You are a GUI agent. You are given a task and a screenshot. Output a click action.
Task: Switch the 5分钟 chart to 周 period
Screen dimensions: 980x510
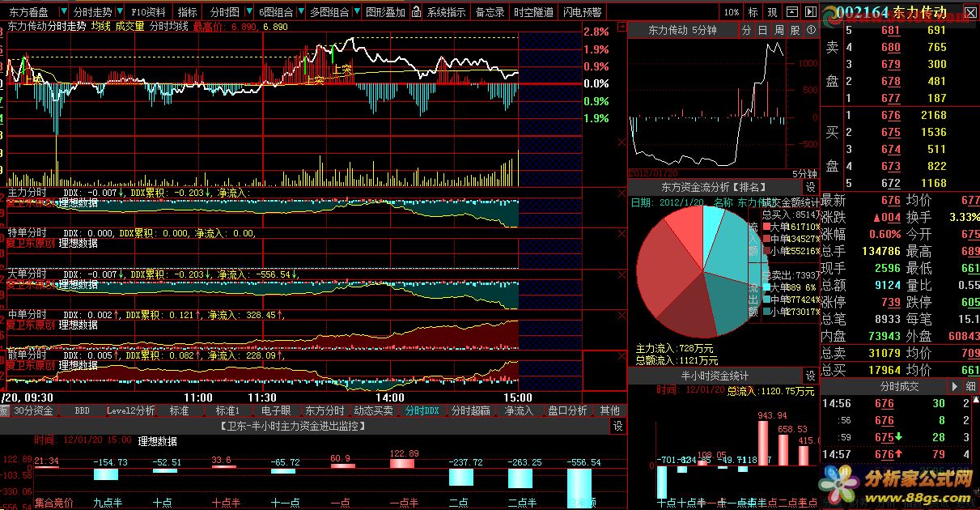coord(778,30)
